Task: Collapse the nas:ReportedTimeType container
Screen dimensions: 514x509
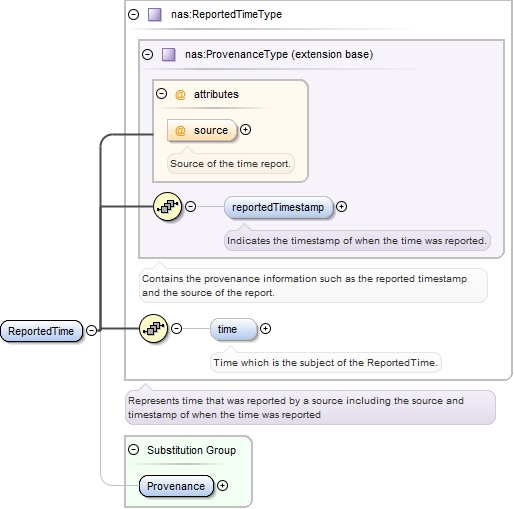Action: coord(134,14)
